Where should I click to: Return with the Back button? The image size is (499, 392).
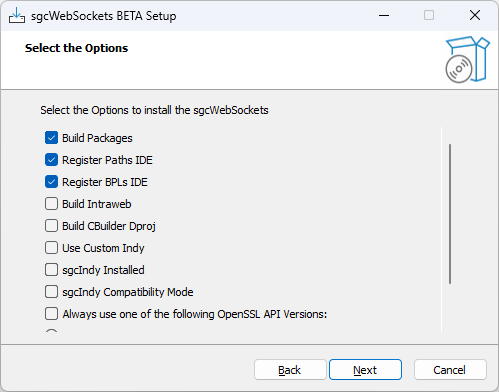290,370
